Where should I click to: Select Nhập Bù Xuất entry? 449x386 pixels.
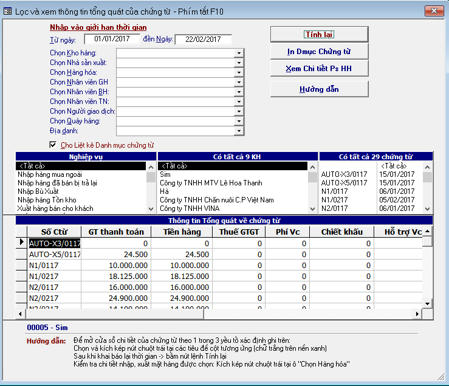pyautogui.click(x=81, y=191)
